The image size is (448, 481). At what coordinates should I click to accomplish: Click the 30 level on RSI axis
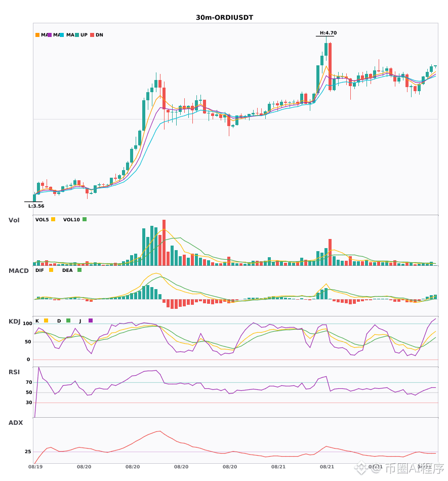pyautogui.click(x=29, y=403)
